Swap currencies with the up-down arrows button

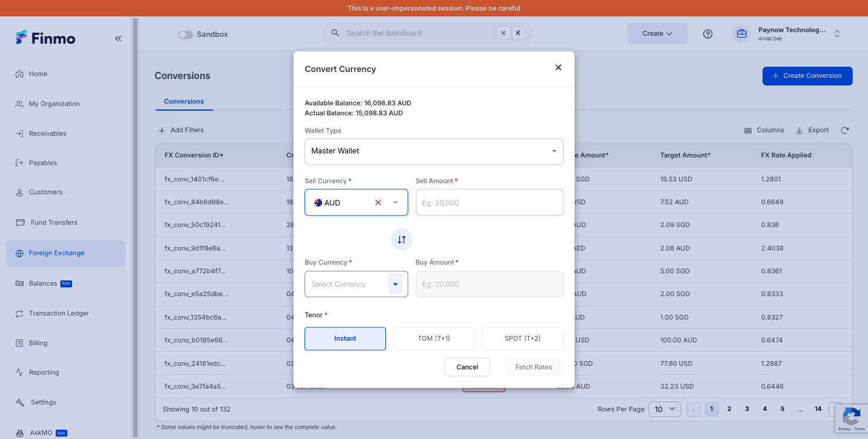[x=402, y=239]
